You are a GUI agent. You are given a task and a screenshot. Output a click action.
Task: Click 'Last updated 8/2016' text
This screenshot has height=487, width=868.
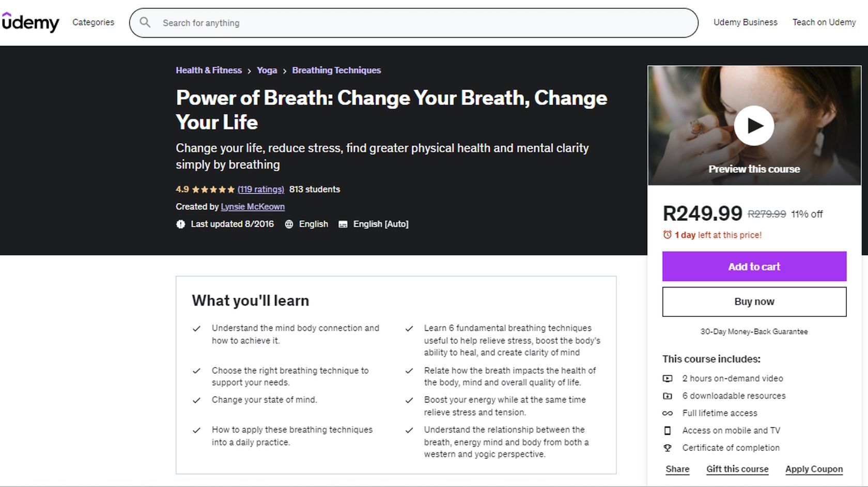coord(233,224)
